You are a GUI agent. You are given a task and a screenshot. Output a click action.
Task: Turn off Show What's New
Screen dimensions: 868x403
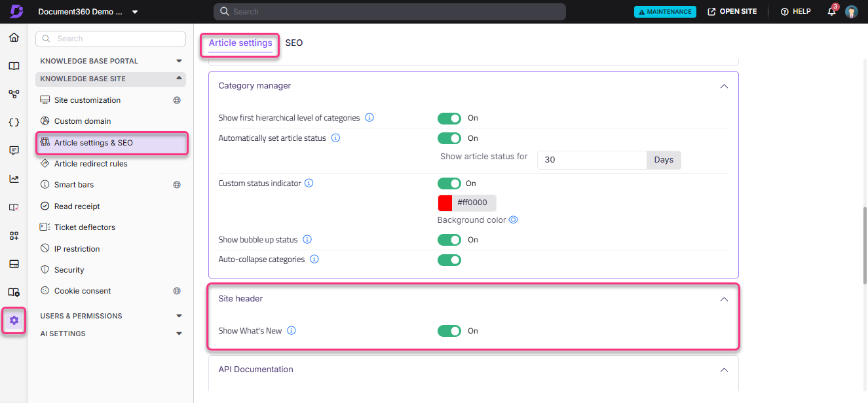point(449,331)
